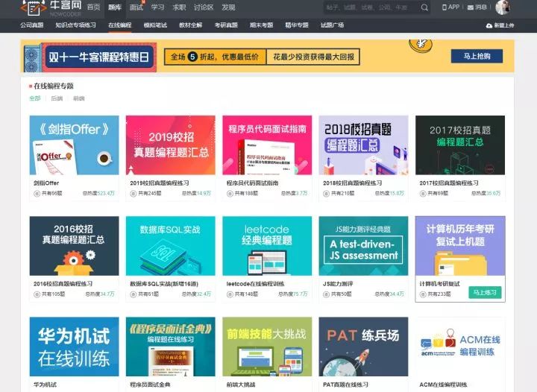This screenshot has width=537, height=392.
Task: Switch to the 考研真题 tab
Action: pos(226,25)
